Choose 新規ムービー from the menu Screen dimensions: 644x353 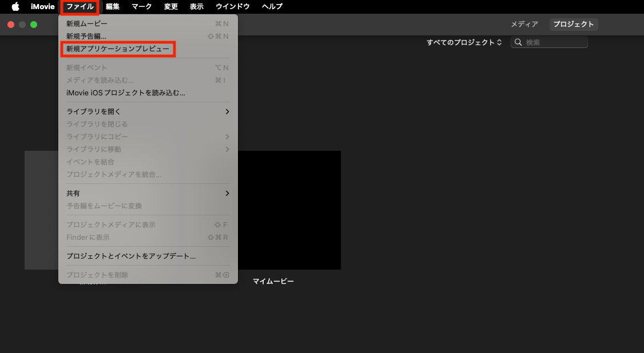tap(148, 24)
